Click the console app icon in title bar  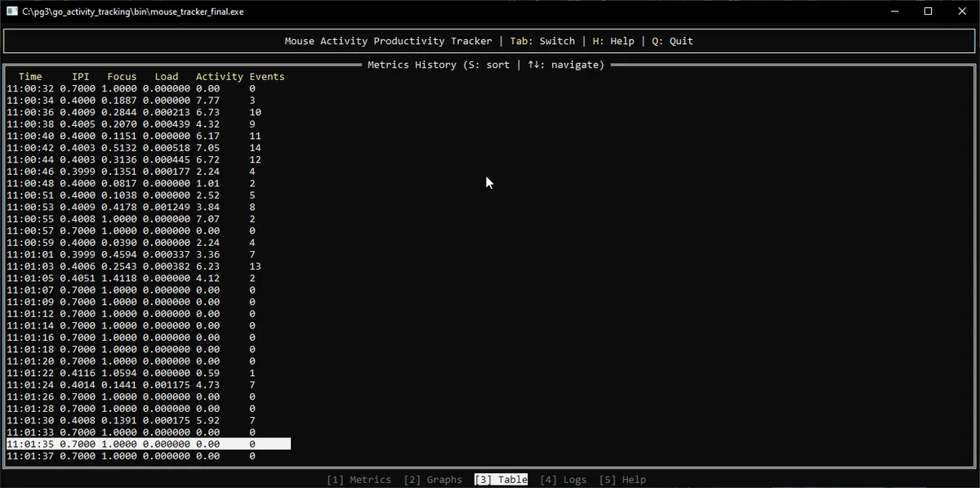(x=12, y=11)
